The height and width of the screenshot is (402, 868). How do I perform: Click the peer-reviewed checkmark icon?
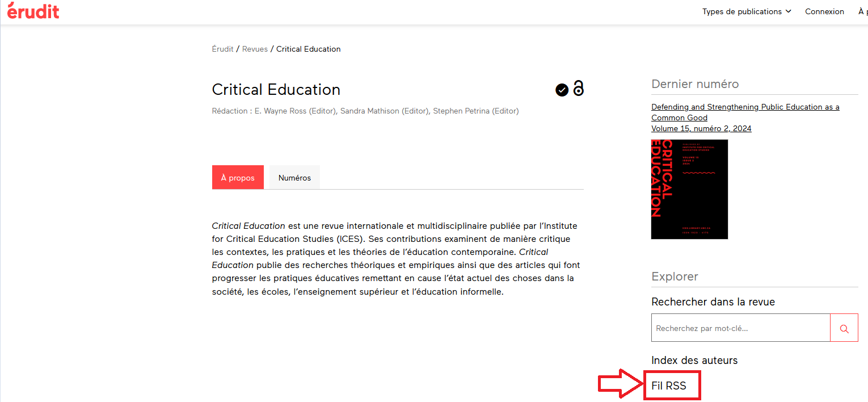562,90
